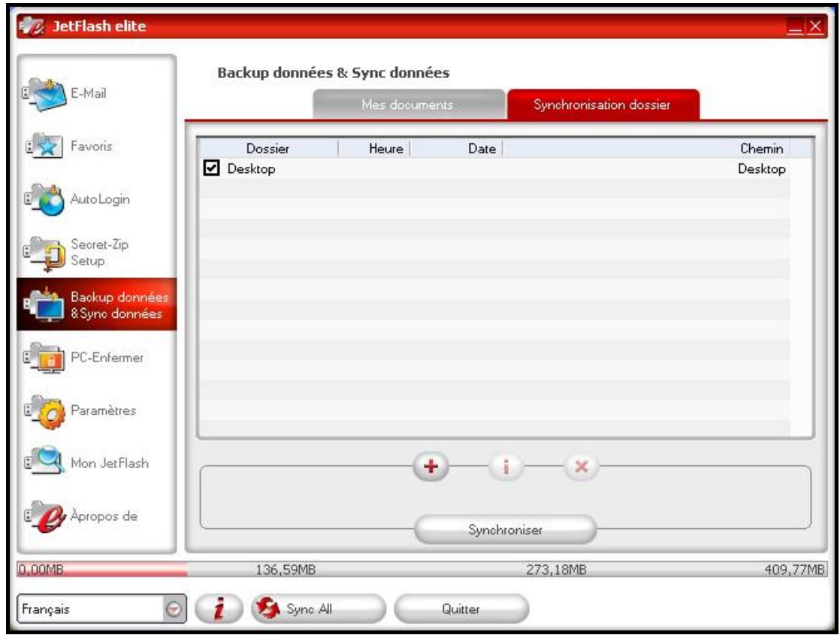This screenshot has height=635, width=840.
Task: Click the Dossier column header
Action: (x=267, y=149)
